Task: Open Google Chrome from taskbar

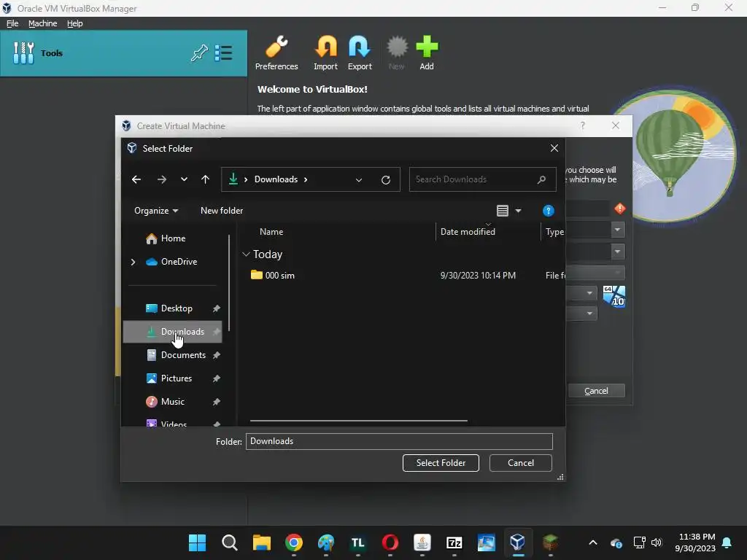Action: [294, 542]
